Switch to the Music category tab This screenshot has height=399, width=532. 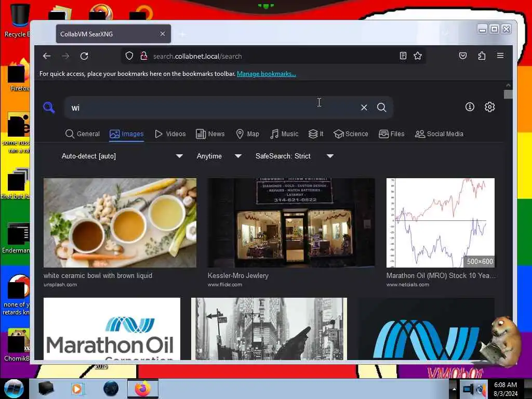(x=284, y=134)
